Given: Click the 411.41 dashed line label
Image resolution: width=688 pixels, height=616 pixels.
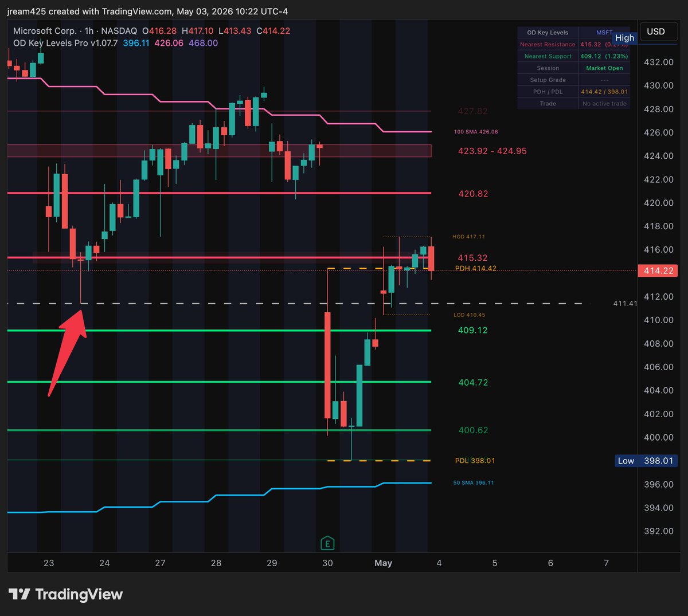Looking at the screenshot, I should (x=625, y=304).
